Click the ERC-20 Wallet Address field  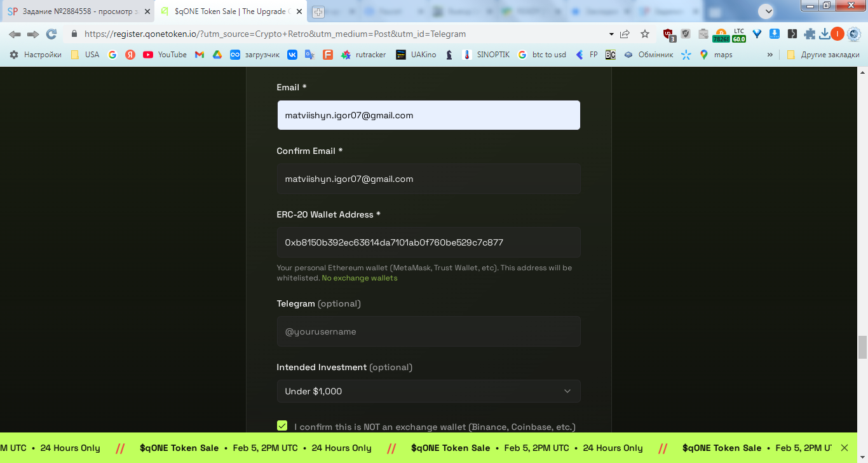[x=428, y=242]
